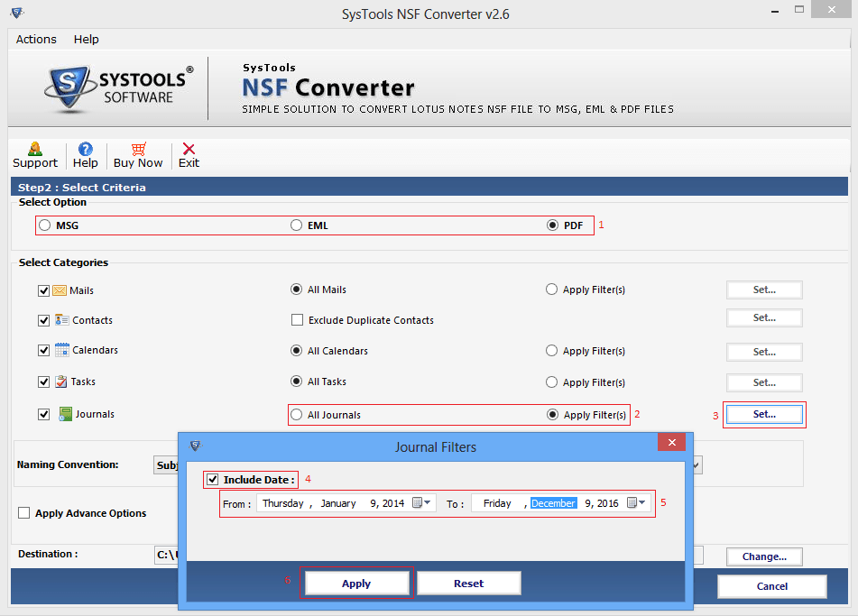Click the 'Step2 : Select Criteria' heading
The width and height of the screenshot is (858, 616).
[82, 187]
